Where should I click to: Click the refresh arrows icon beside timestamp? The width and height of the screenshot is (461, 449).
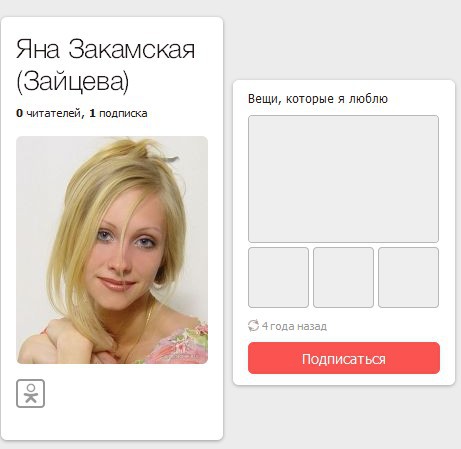pos(253,326)
